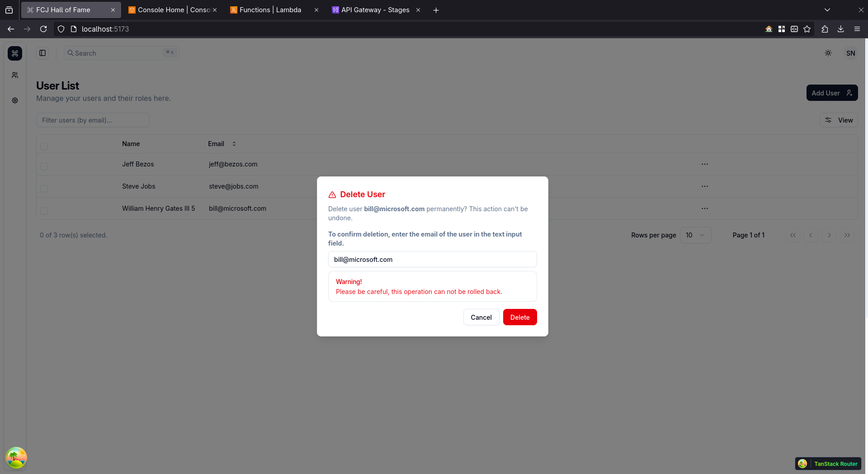Switch to Console Home tab
This screenshot has height=474, width=868.
172,10
